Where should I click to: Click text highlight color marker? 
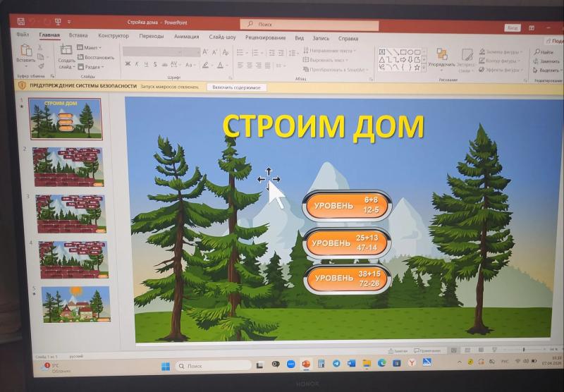tap(205, 65)
